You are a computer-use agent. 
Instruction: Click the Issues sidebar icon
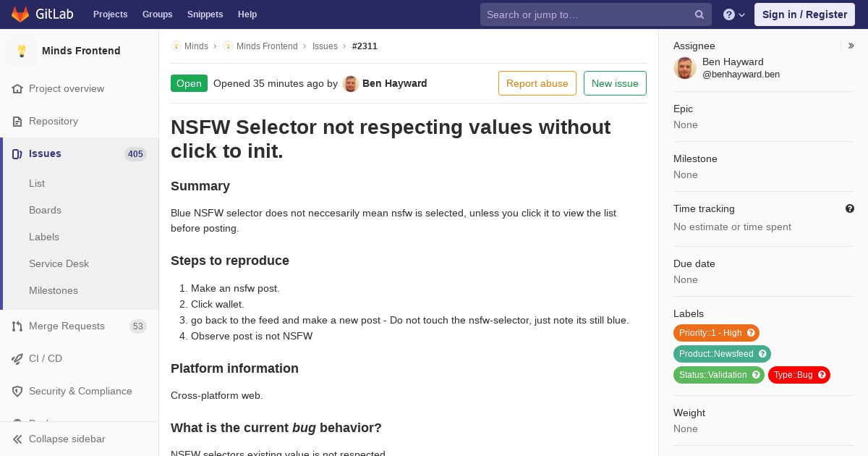[x=17, y=153]
